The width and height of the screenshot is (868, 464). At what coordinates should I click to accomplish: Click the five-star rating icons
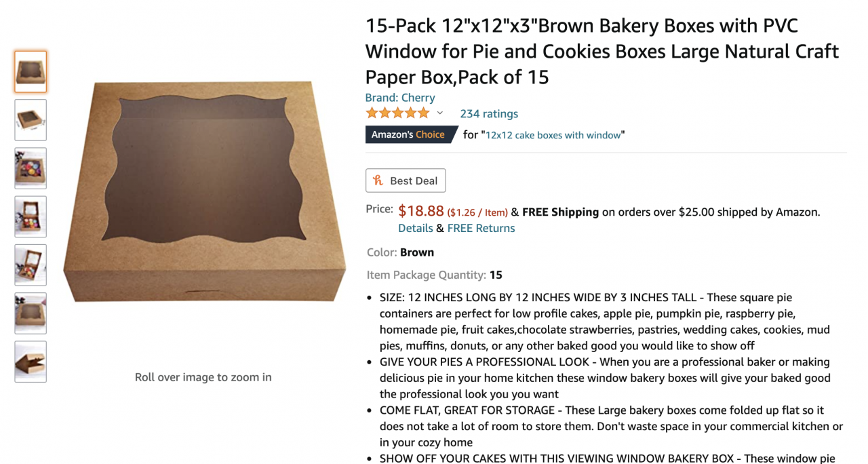397,113
